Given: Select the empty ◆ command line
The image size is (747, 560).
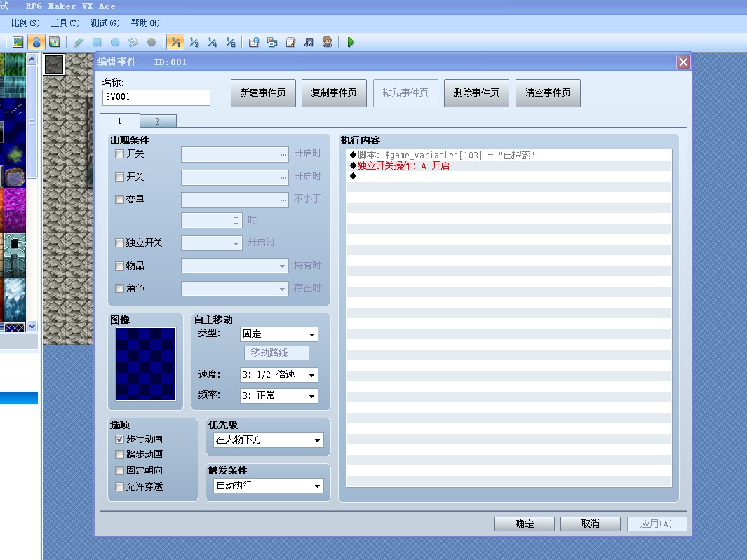Looking at the screenshot, I should (509, 176).
